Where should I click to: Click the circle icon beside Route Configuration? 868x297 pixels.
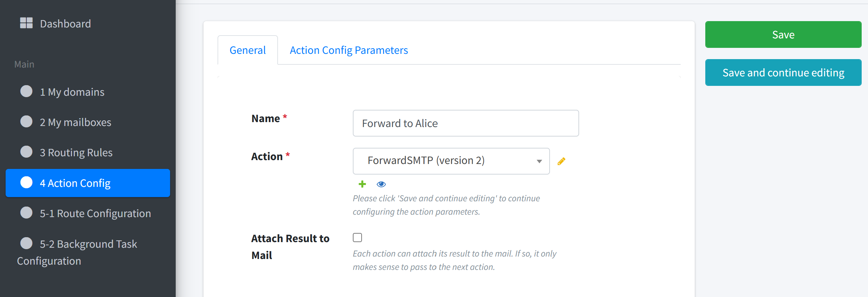coord(26,213)
